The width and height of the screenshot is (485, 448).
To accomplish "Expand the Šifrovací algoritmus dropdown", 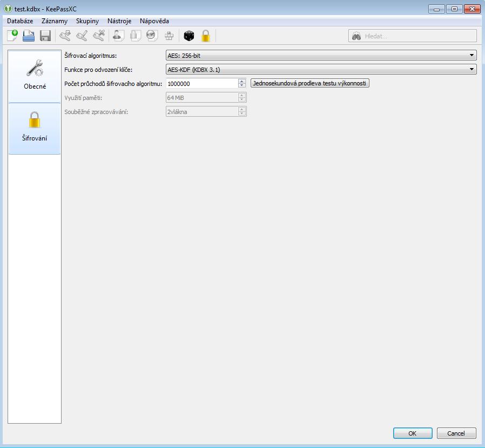I will [321, 55].
